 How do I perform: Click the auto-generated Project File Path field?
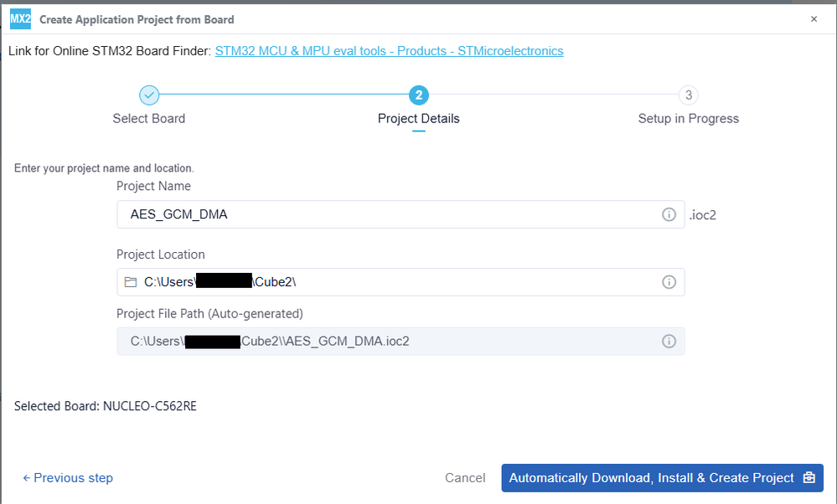coord(400,342)
